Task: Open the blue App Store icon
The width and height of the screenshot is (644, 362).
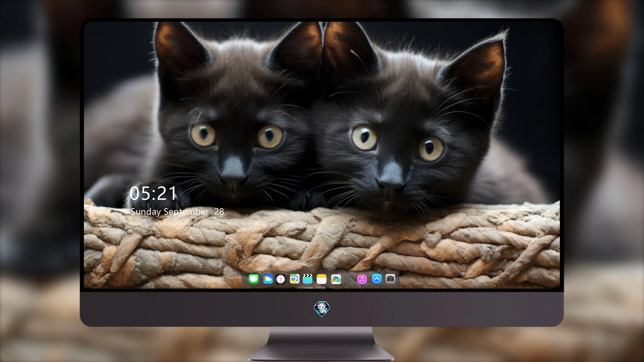Action: [377, 279]
